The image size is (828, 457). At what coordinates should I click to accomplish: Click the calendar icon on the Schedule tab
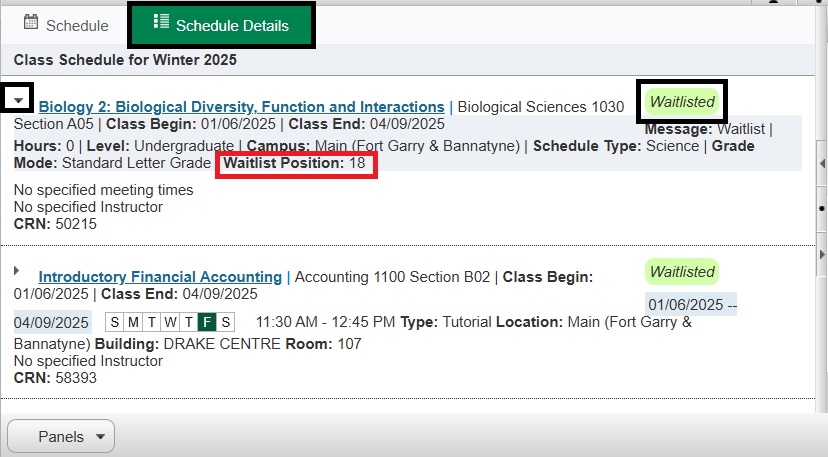click(x=31, y=24)
